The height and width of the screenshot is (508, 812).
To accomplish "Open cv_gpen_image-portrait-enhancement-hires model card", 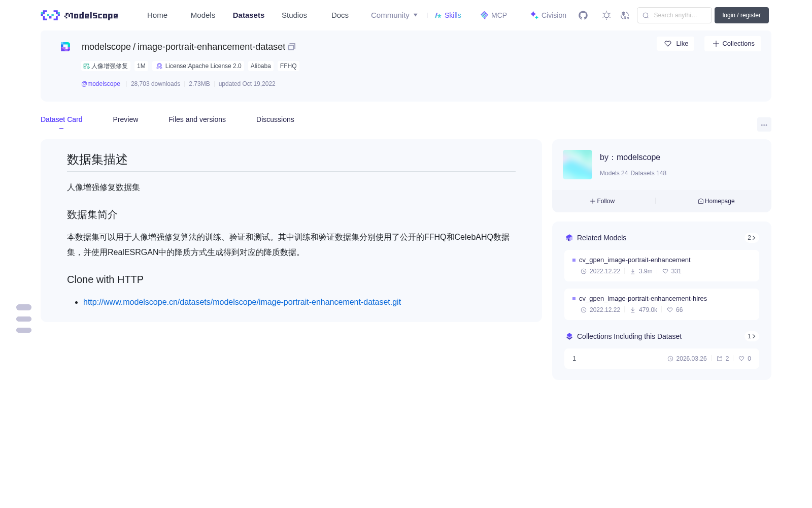I will pos(662,304).
